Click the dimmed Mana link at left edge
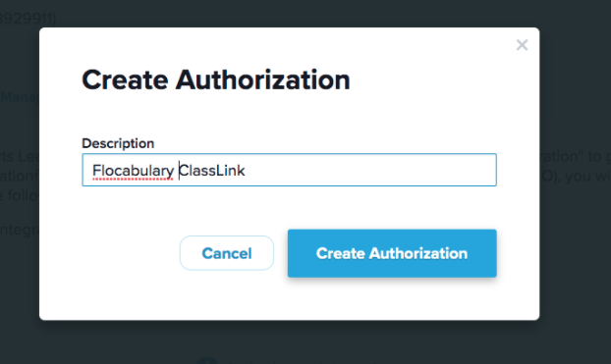 click(20, 96)
